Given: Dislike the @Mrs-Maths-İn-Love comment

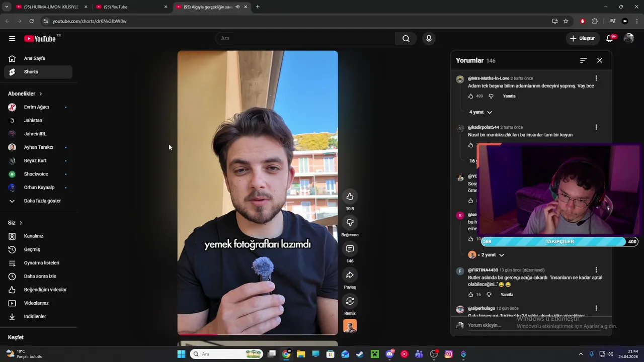Looking at the screenshot, I should click(491, 96).
